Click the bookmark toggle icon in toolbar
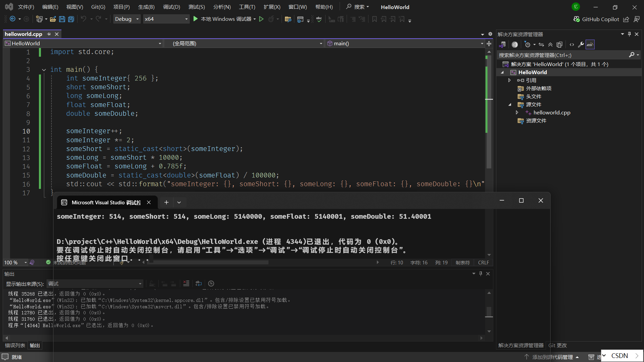The image size is (644, 362). point(375,19)
